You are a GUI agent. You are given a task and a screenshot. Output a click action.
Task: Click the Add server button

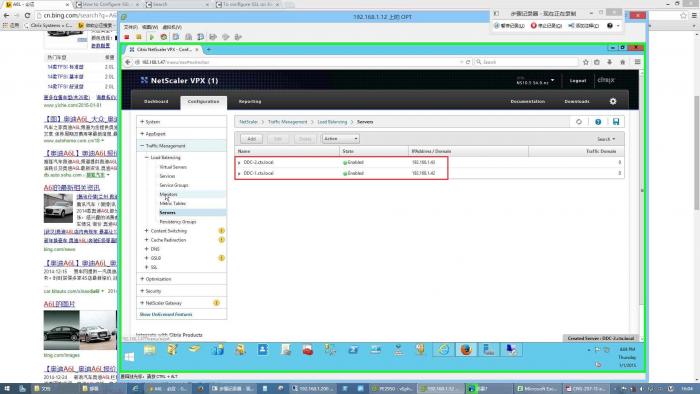(251, 139)
